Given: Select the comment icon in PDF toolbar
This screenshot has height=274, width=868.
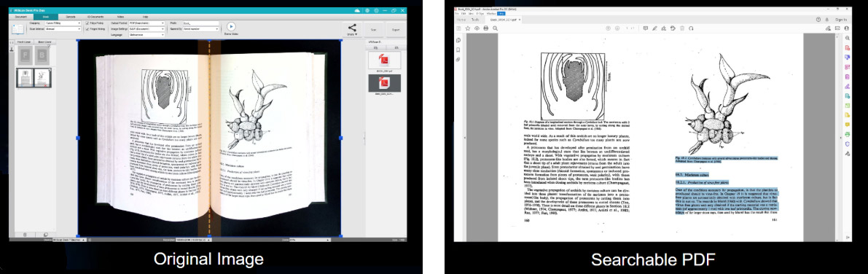Looking at the screenshot, I should [x=646, y=28].
